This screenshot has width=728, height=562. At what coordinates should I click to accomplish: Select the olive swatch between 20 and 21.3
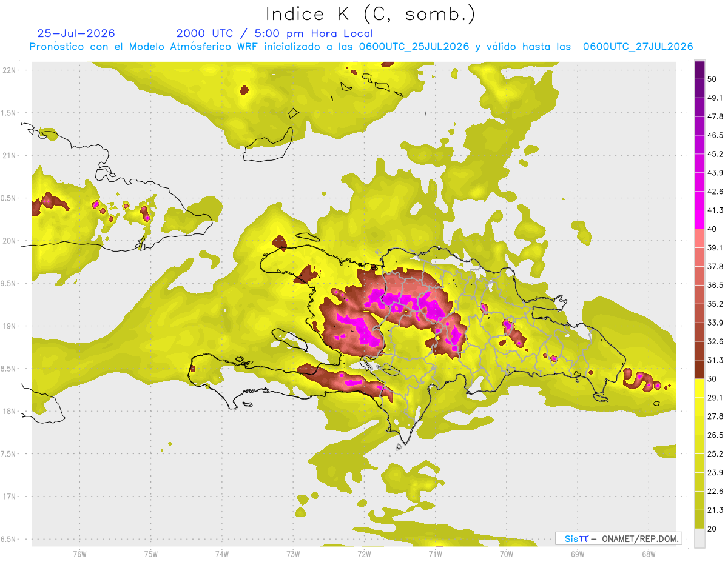(x=699, y=520)
